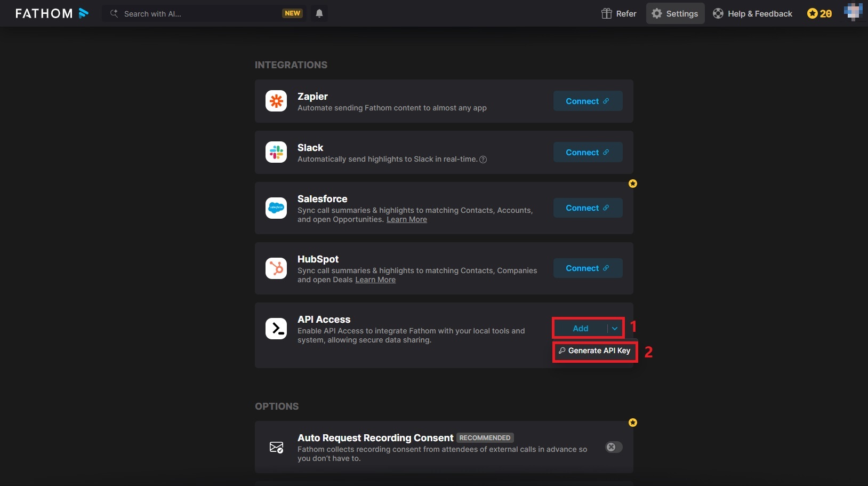The height and width of the screenshot is (486, 868).
Task: Connect the Zapier integration
Action: [588, 101]
